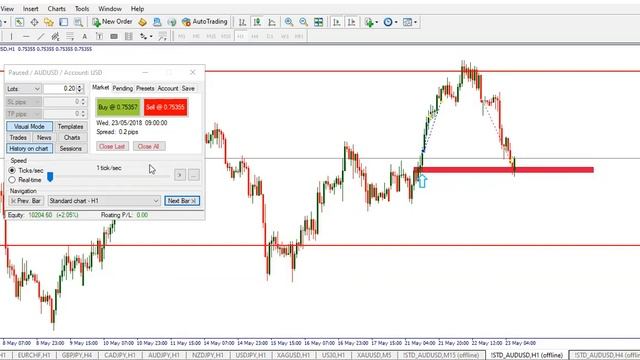The width and height of the screenshot is (640, 360).
Task: Open the Templates button
Action: click(70, 127)
